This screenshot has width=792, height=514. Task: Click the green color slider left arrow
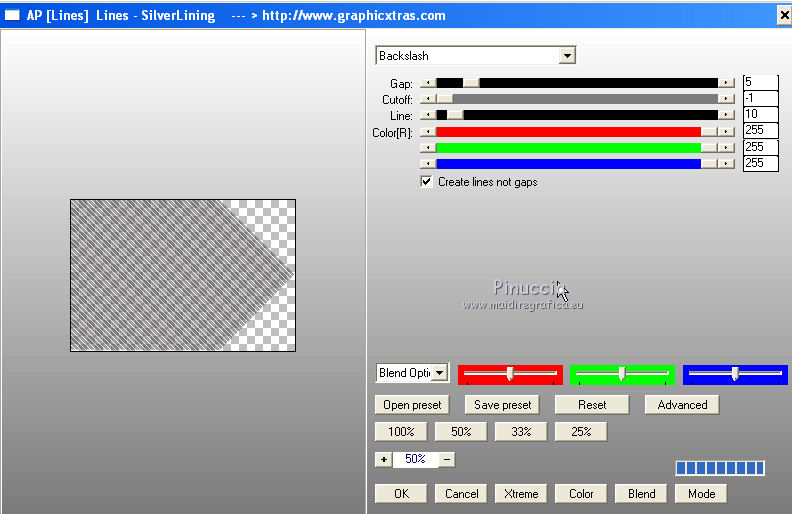tap(428, 148)
